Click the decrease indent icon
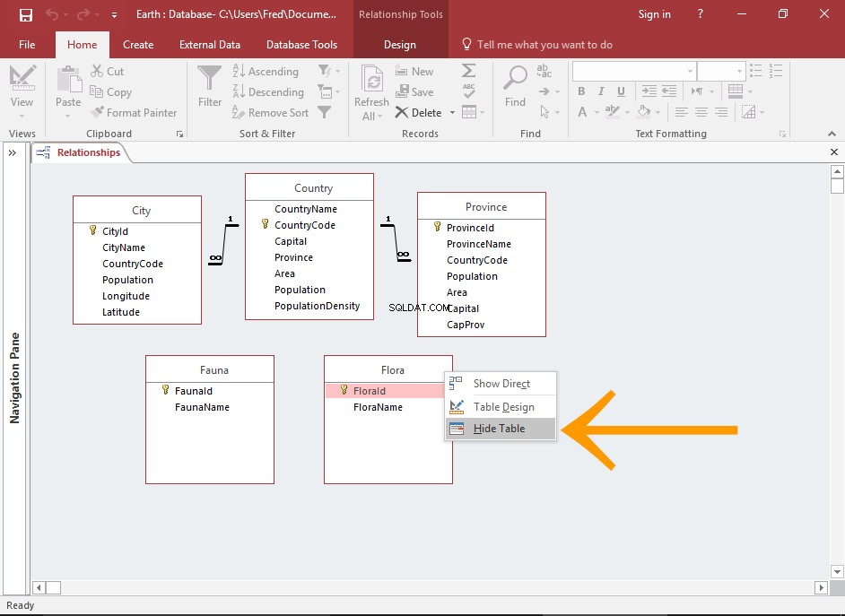This screenshot has height=616, width=845. coord(669,91)
